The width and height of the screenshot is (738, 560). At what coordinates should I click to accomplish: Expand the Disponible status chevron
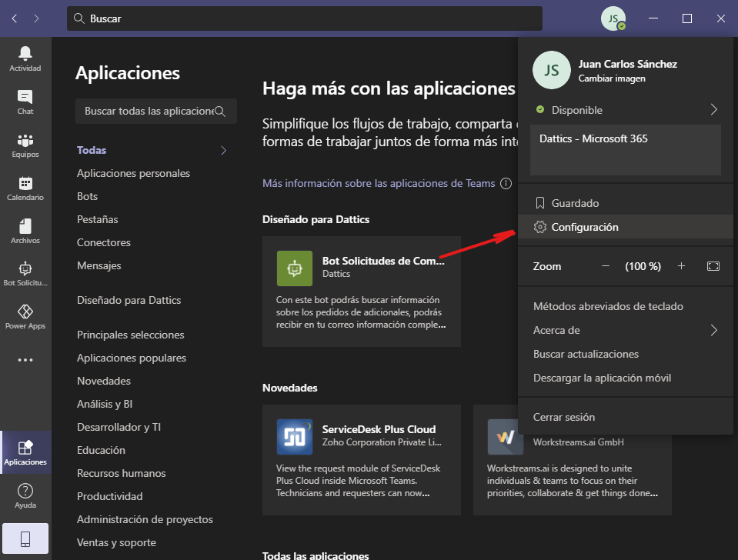pos(713,110)
